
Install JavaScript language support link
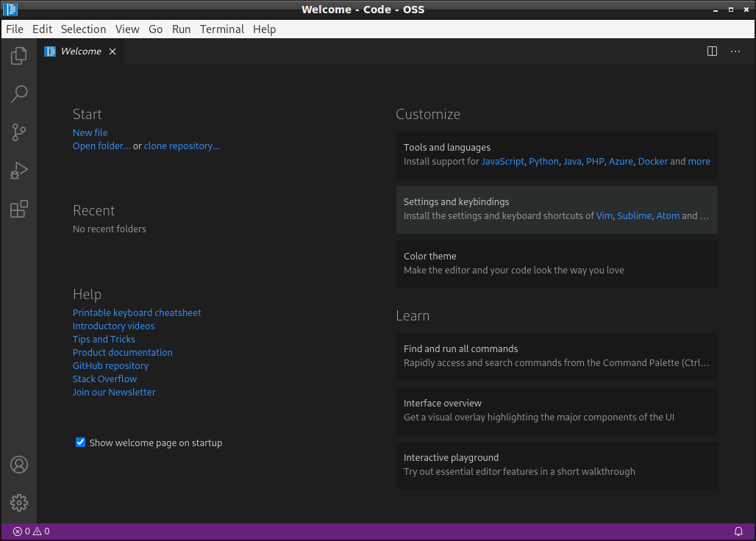(503, 162)
